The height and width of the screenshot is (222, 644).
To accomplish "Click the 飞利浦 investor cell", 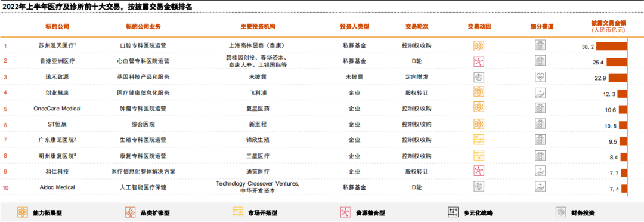I will (258, 93).
